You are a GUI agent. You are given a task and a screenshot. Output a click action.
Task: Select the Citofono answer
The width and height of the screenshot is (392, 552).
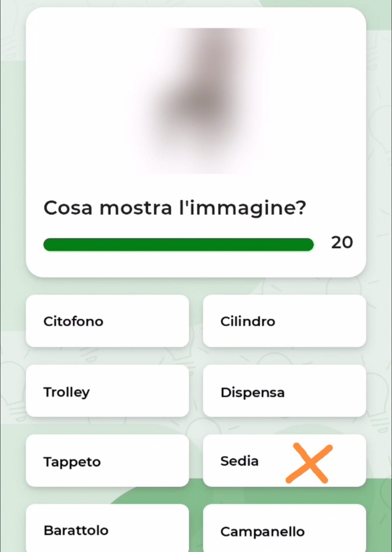107,321
